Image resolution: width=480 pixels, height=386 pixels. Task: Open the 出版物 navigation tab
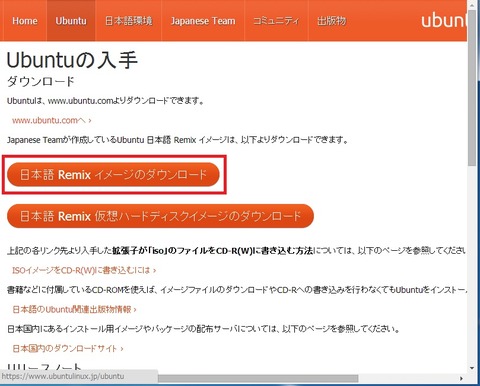tap(331, 21)
